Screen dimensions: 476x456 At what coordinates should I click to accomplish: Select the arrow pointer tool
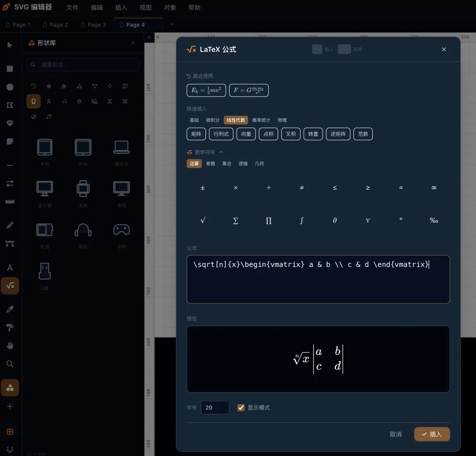[x=10, y=45]
